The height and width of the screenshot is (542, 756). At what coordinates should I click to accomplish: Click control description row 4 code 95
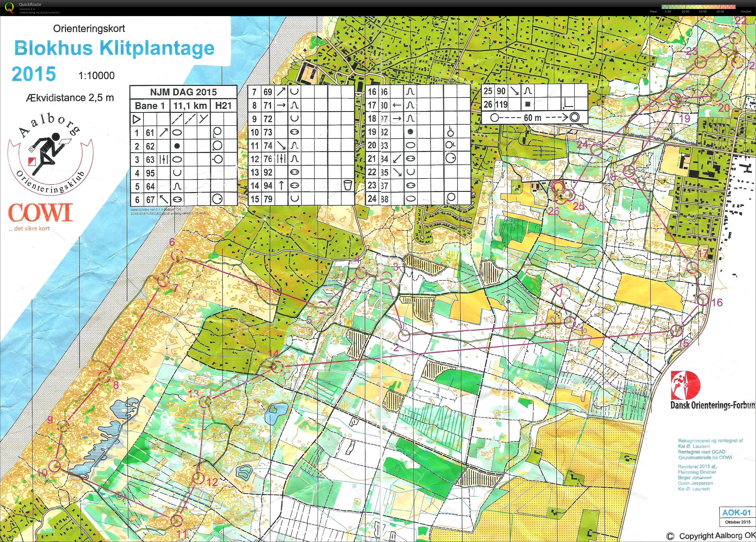click(x=183, y=173)
